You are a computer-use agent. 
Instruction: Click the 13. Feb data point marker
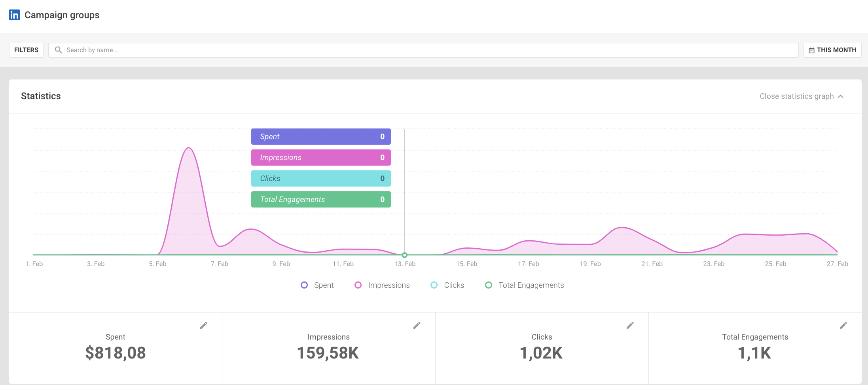coord(404,255)
